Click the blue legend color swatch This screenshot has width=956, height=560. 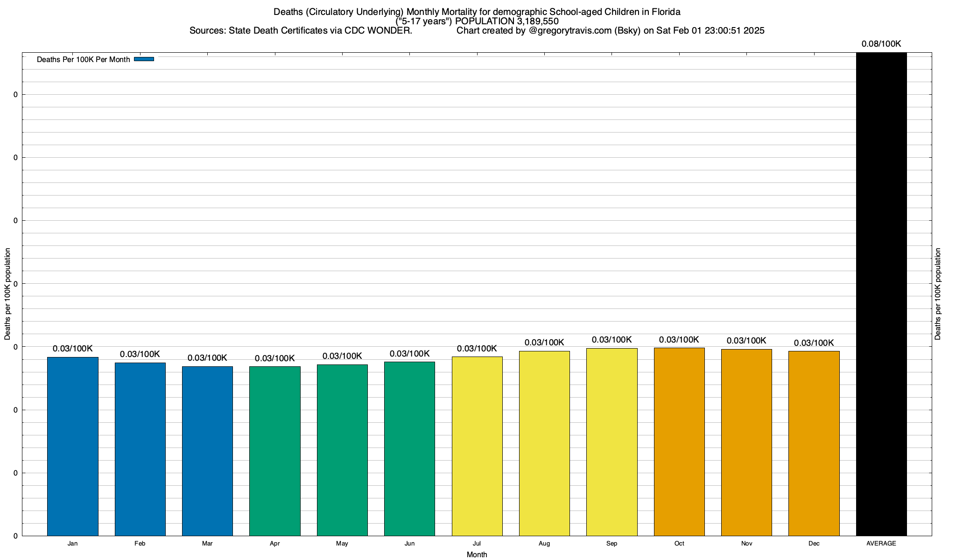pos(144,59)
